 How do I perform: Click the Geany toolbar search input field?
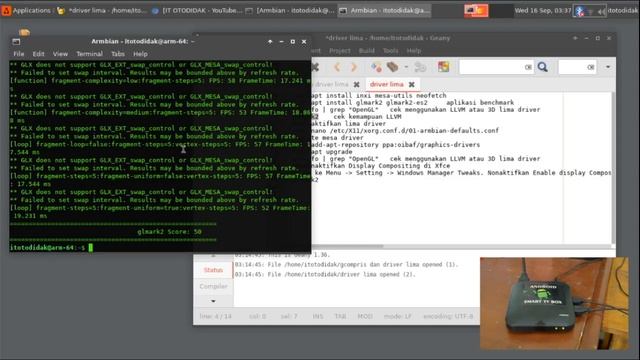coord(496,67)
